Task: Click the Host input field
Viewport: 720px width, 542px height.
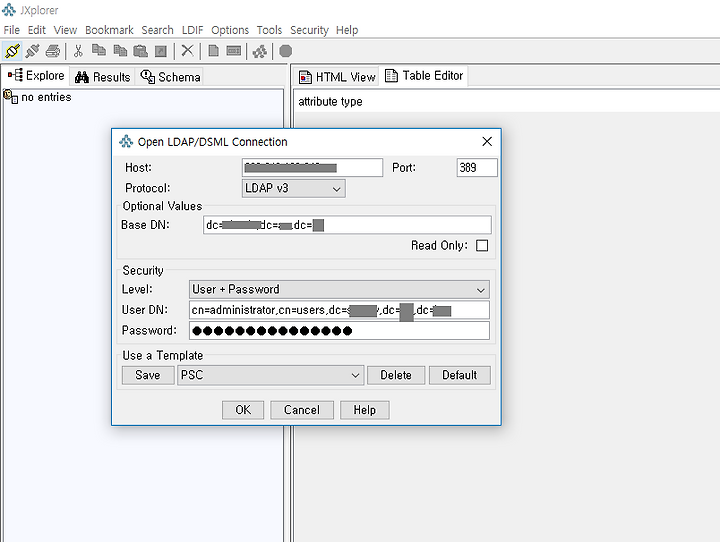Action: [x=312, y=168]
